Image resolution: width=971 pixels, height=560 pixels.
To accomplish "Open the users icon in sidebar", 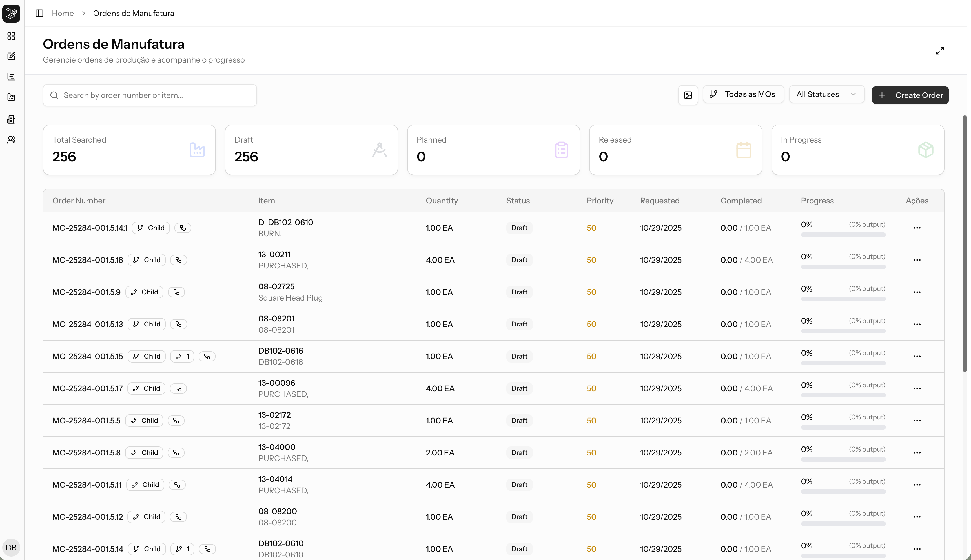I will 11,140.
